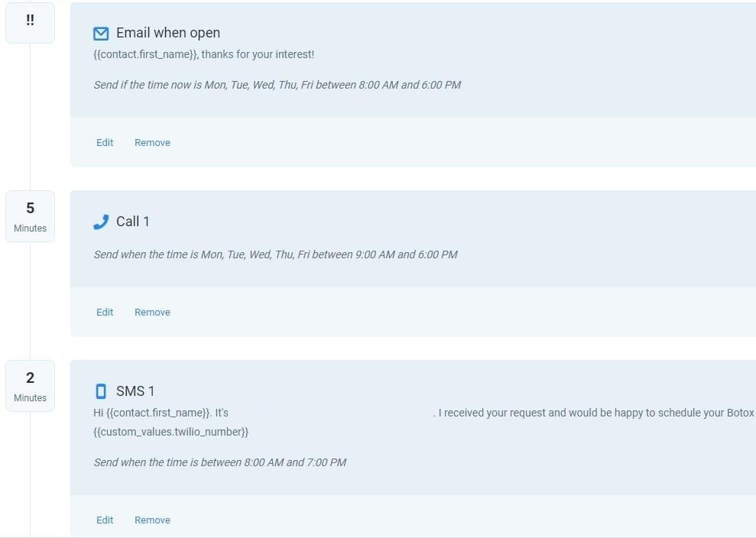Select the Call 1 step title
Screen dimensions: 756x538
pyautogui.click(x=133, y=222)
